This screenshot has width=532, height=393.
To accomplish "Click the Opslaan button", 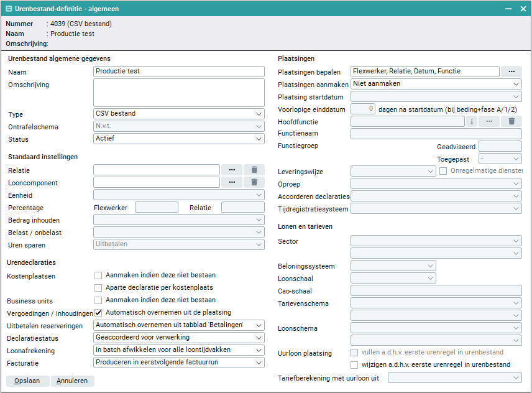I will pyautogui.click(x=27, y=381).
